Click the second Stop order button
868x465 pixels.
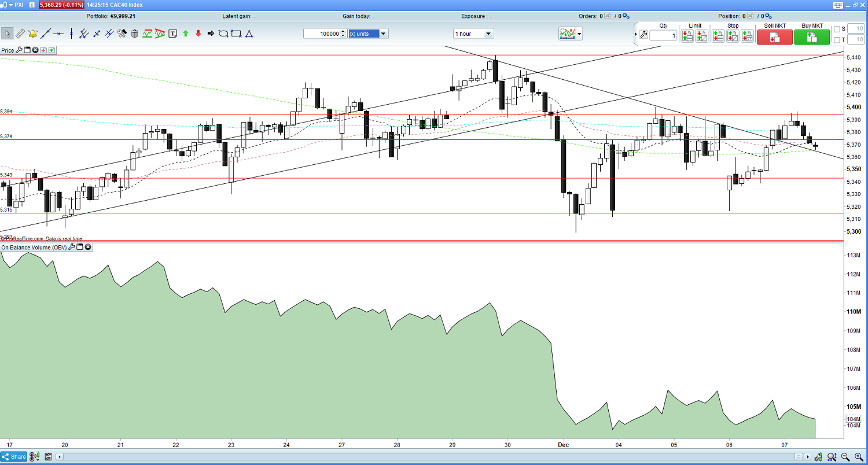click(x=733, y=36)
